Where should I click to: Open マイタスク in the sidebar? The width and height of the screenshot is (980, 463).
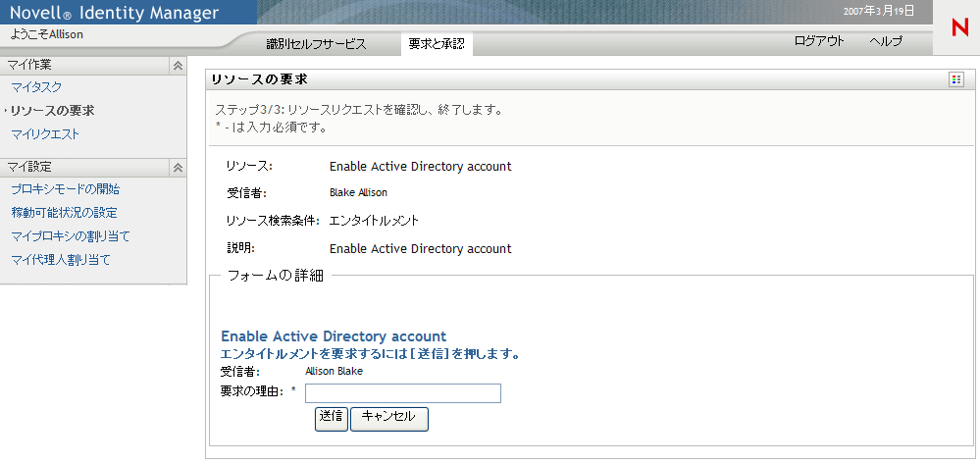[36, 88]
